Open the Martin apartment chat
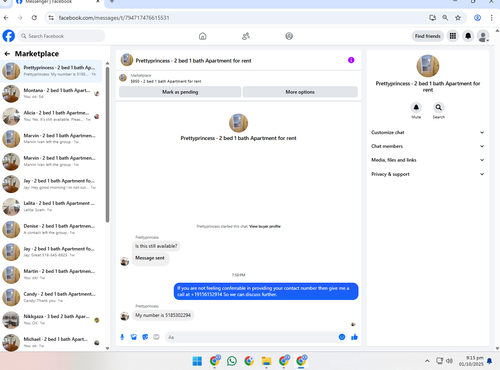The height and width of the screenshot is (370, 500). coord(51,274)
